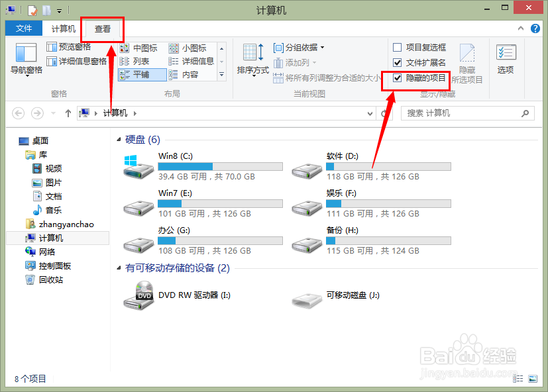Refresh the current folder view

pos(384,113)
